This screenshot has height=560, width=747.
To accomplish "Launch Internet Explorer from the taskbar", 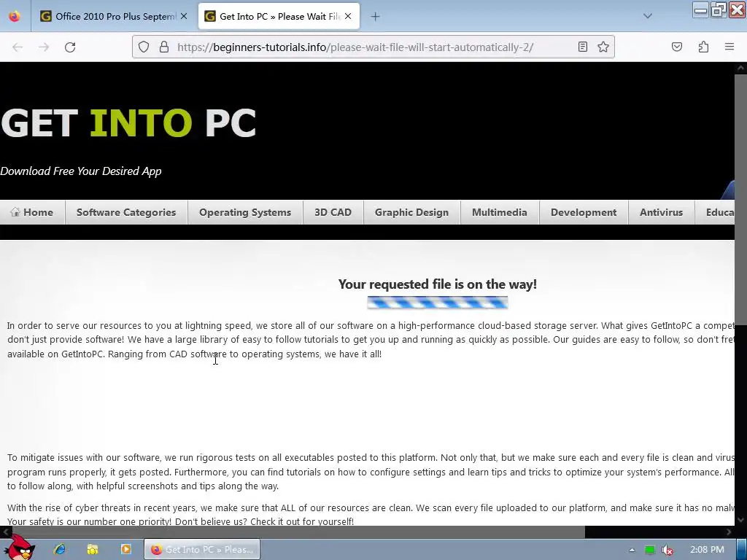I will coord(60,550).
